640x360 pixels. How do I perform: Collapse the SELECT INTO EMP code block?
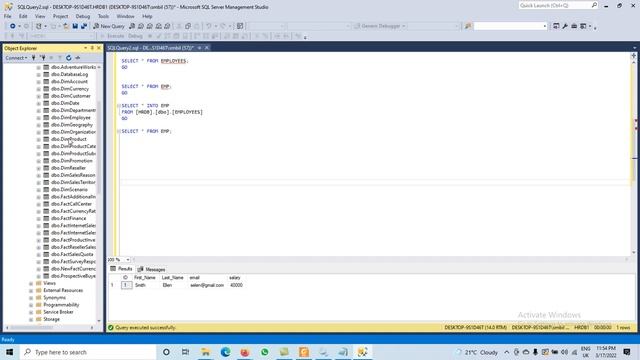(x=119, y=106)
